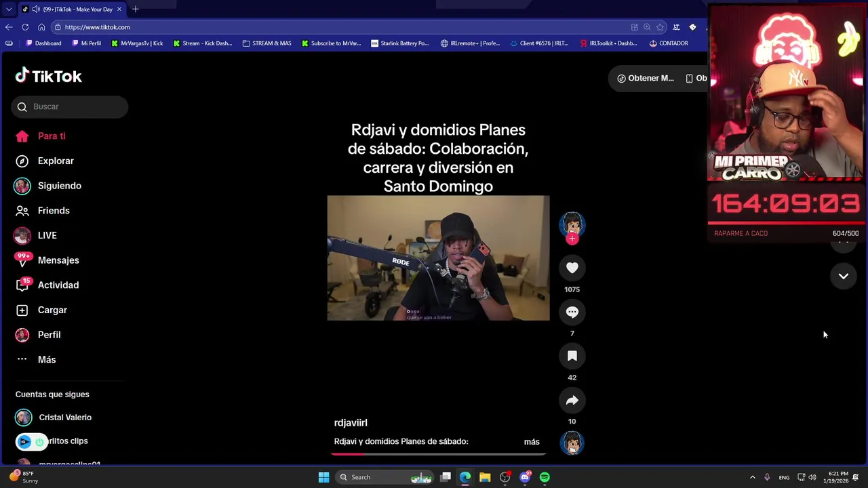Go to the Para ti feed
Viewport: 868px width, 488px height.
[41, 136]
